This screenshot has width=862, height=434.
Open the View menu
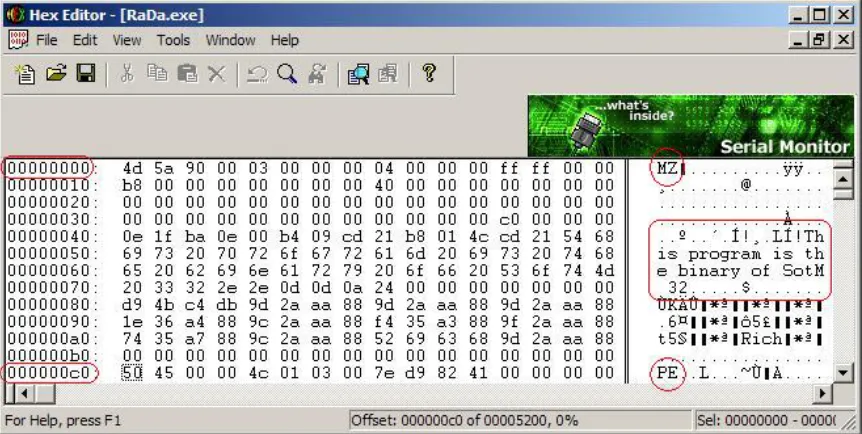(127, 40)
